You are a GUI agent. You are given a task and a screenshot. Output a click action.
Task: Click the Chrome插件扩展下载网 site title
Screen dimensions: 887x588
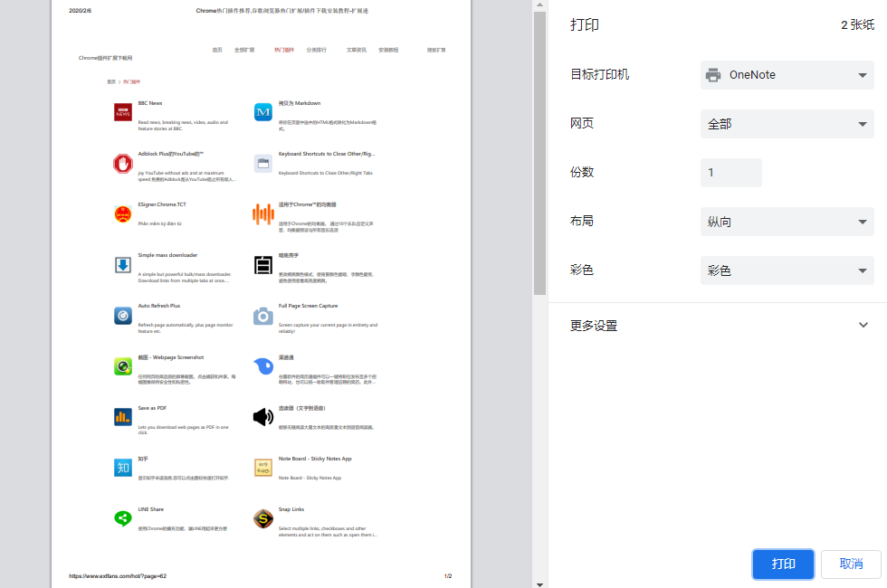(105, 58)
